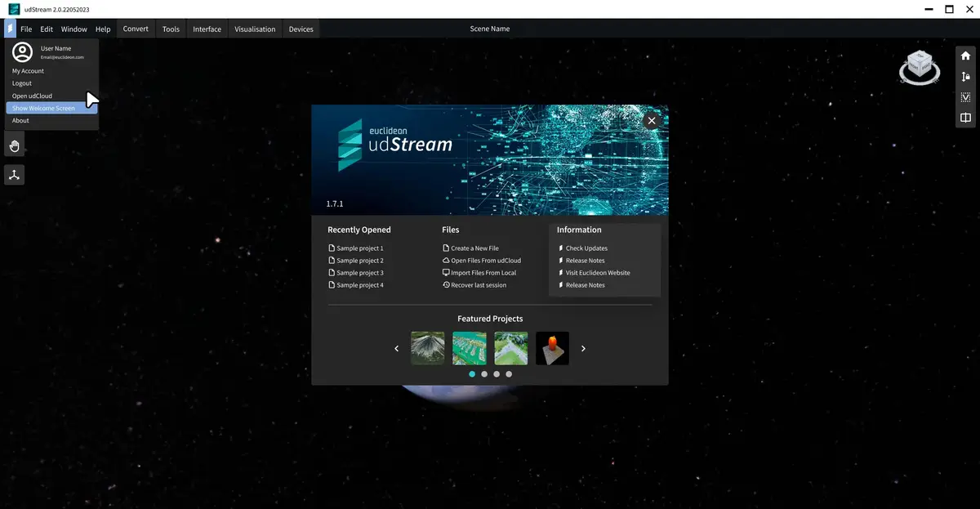Click the home view icon
Viewport: 980px width, 509px height.
point(965,56)
